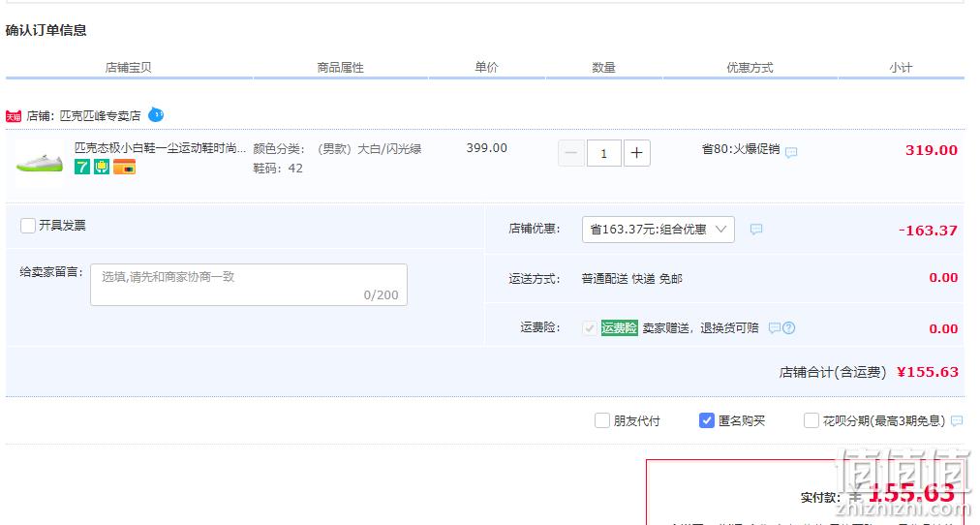Screen dimensions: 980x525
Task: Click the comment icon beside the store discount dropdown
Action: point(755,230)
